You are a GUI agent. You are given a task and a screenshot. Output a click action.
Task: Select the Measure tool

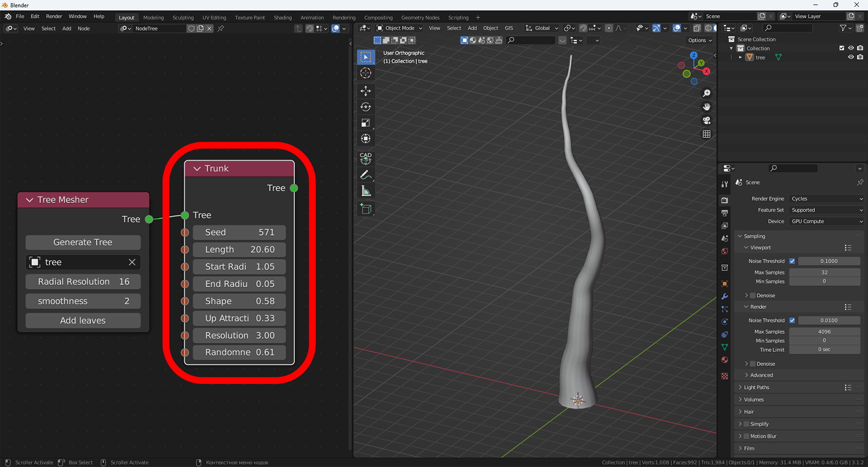pos(366,191)
